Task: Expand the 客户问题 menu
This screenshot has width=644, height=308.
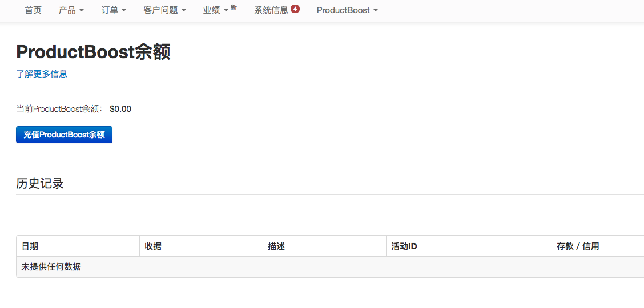Action: 164,10
